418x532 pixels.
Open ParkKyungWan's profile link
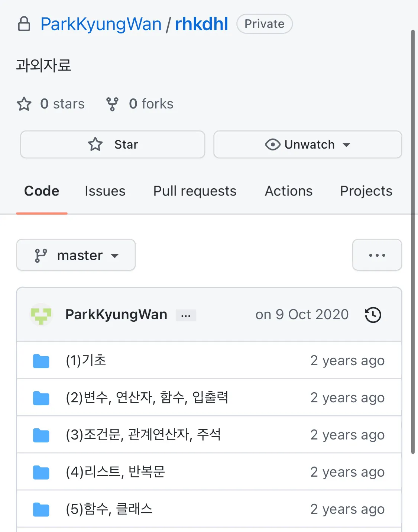click(x=116, y=314)
